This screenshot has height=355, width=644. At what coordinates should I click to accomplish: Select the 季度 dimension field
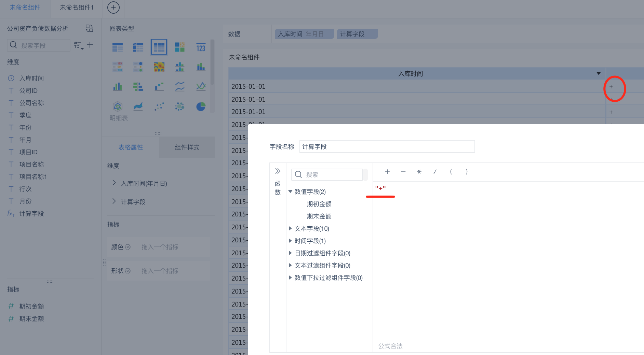click(25, 115)
